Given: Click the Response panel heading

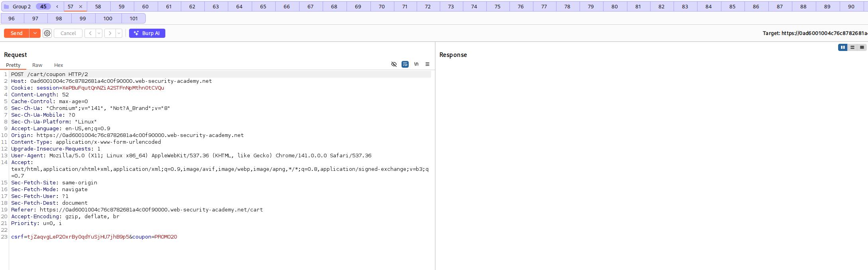Looking at the screenshot, I should tap(453, 55).
